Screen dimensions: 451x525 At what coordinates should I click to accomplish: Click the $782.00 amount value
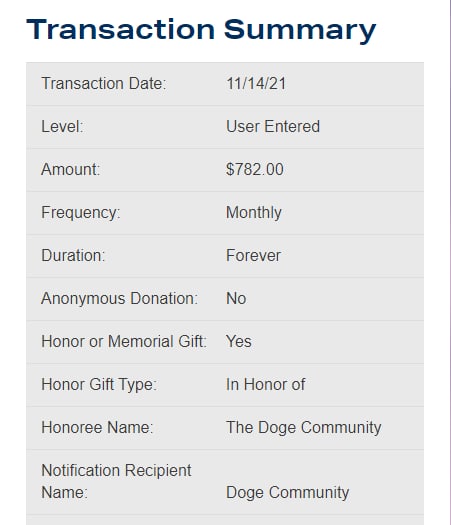pyautogui.click(x=255, y=169)
